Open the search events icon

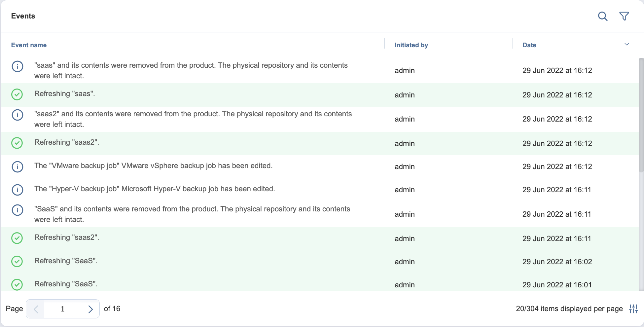click(x=603, y=16)
